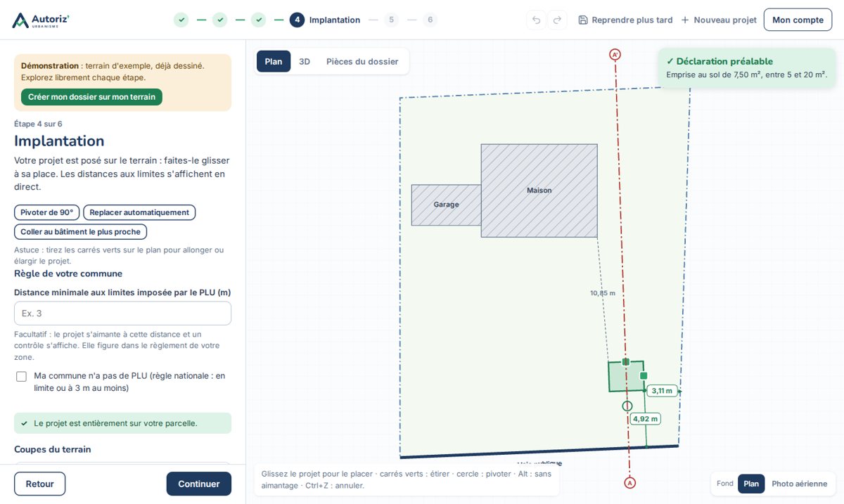Click the "3,11 m" distance label
This screenshot has height=504, width=844.
point(662,391)
